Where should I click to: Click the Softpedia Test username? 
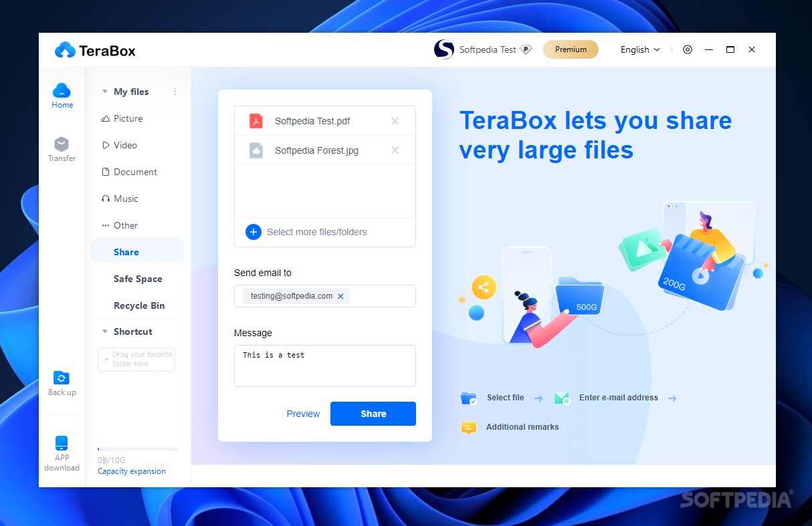tap(488, 49)
